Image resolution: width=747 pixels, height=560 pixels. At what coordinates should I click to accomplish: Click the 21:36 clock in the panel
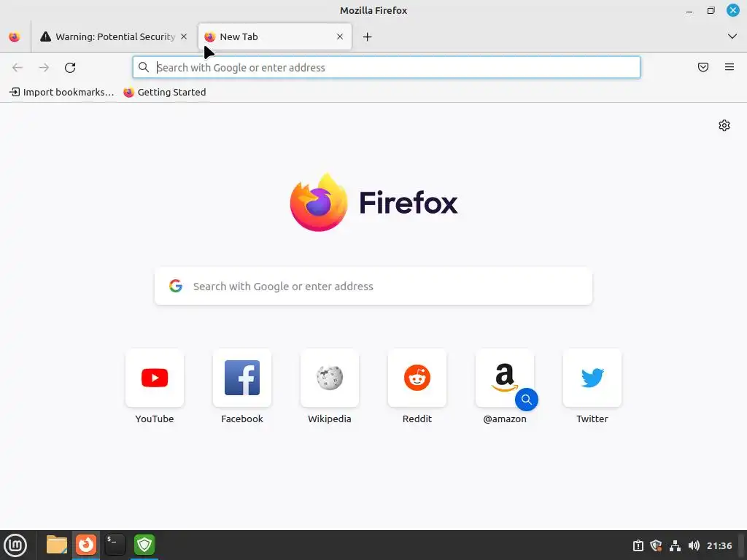click(x=719, y=545)
